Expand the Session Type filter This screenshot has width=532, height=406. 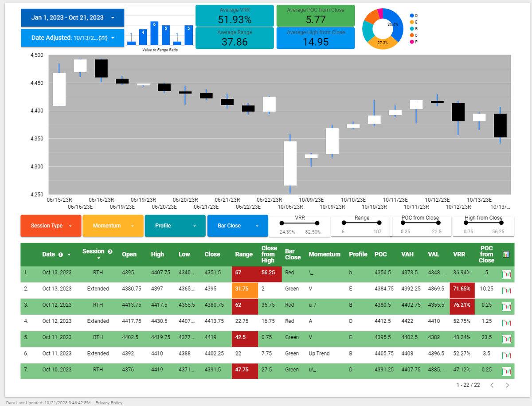click(x=51, y=226)
